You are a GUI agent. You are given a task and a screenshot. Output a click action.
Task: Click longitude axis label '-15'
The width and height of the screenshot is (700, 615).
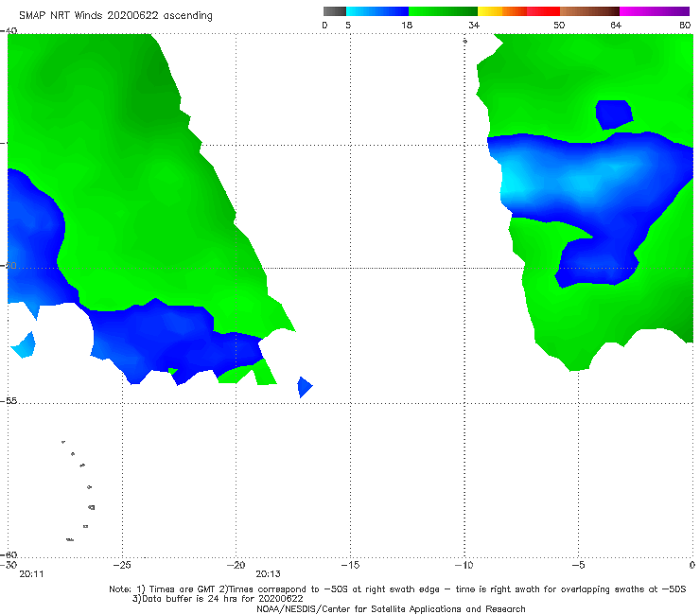coord(350,565)
